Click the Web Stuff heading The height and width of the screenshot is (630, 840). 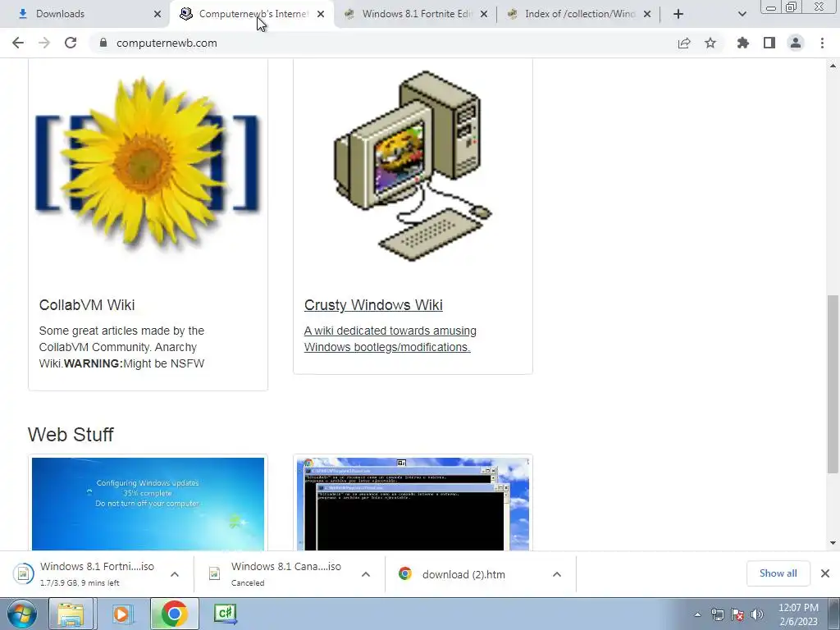(71, 435)
